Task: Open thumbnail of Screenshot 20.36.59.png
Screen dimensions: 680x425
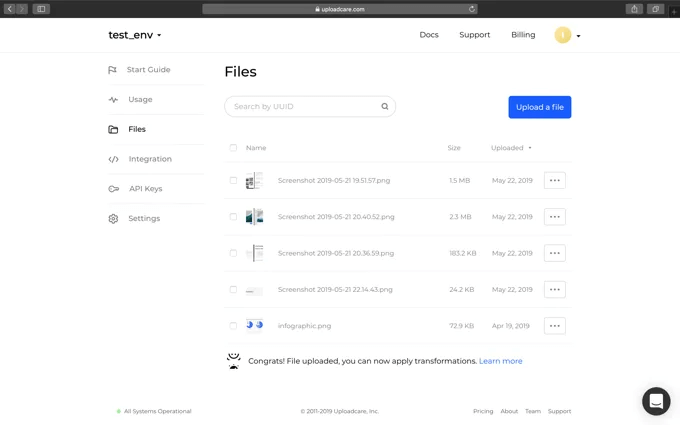Action: click(255, 253)
